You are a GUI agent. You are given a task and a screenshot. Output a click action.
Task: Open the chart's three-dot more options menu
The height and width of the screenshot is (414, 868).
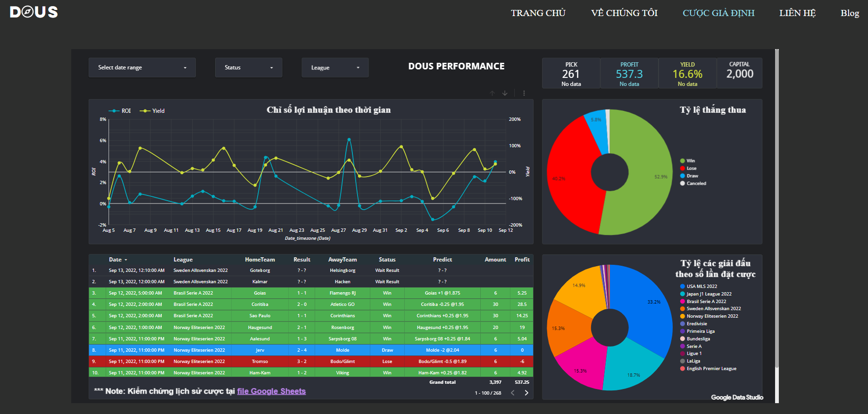[x=524, y=93]
